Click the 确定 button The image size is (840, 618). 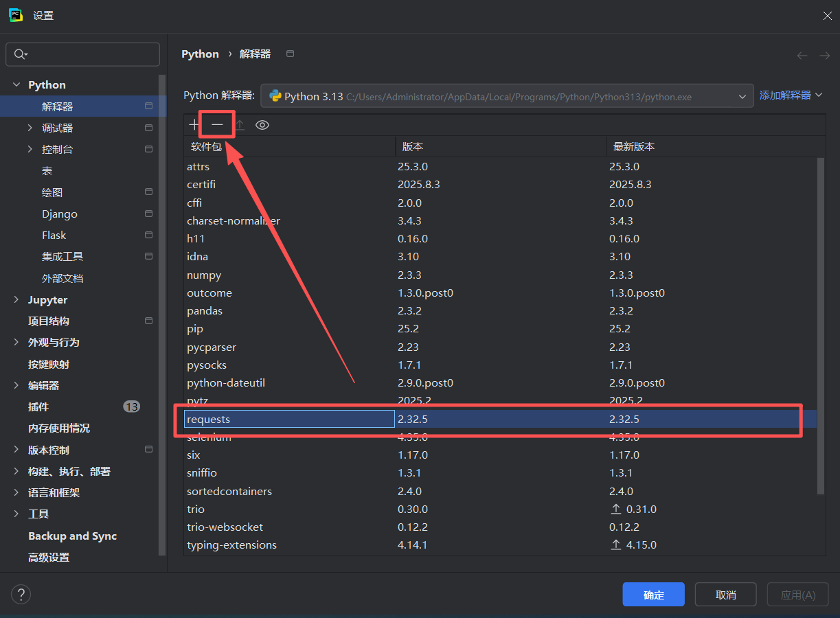[654, 595]
